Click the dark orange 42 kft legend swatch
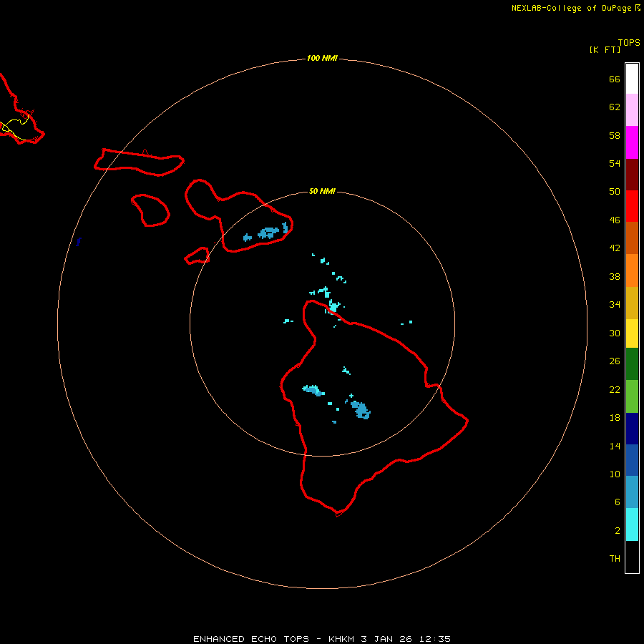The image size is (644, 644). pyautogui.click(x=632, y=238)
